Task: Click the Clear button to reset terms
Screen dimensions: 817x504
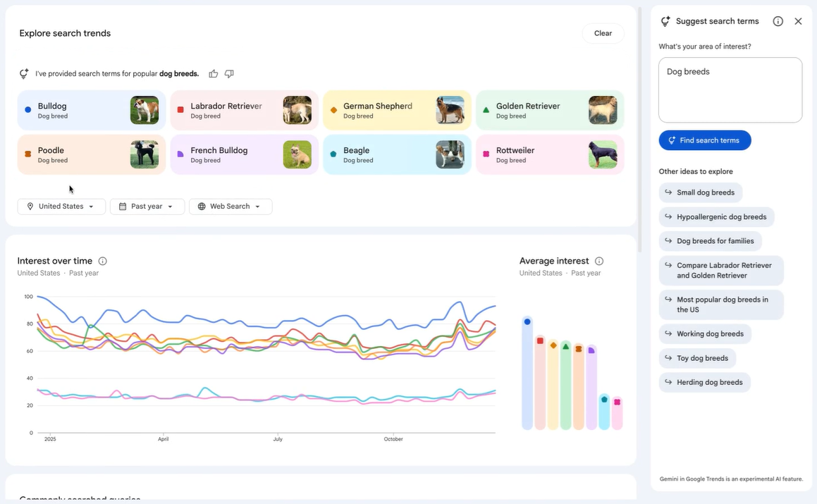Action: (603, 33)
